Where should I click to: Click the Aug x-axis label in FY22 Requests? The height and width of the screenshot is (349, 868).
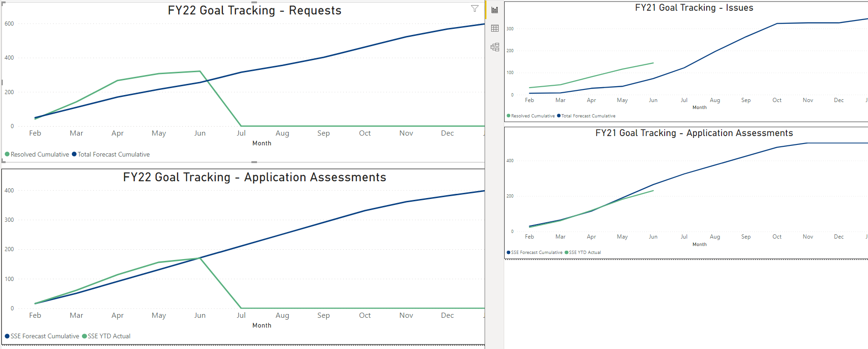282,133
